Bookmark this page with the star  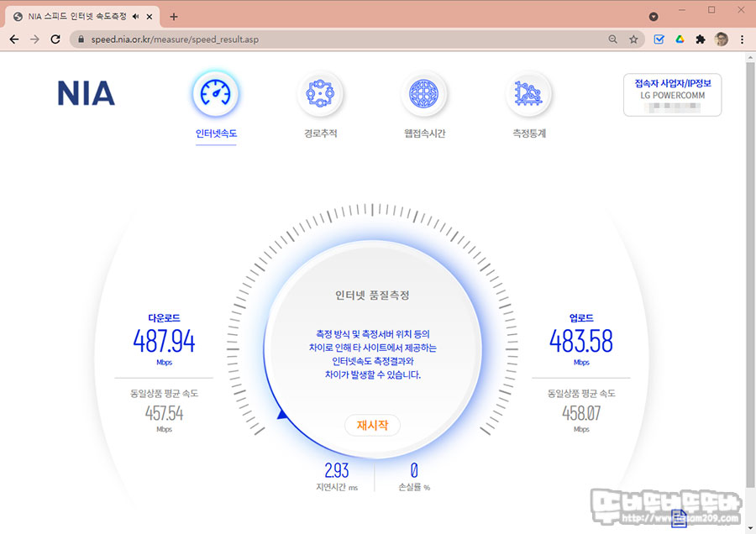633,39
